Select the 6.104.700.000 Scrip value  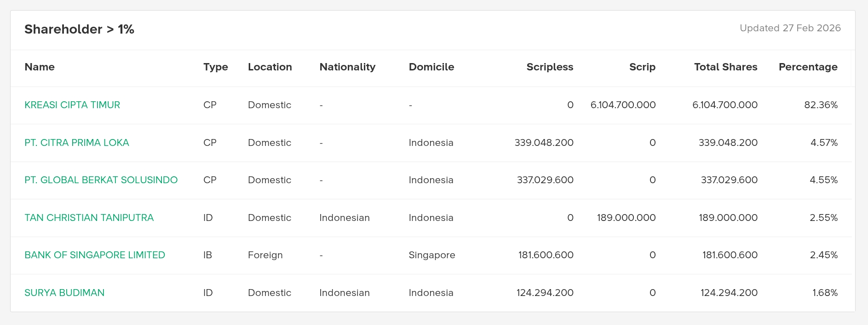pyautogui.click(x=623, y=105)
